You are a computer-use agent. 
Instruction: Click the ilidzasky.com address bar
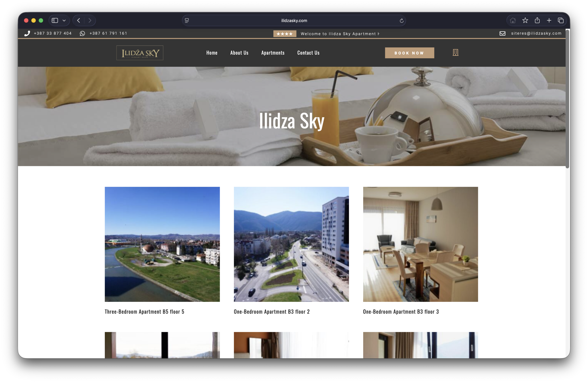(x=294, y=20)
